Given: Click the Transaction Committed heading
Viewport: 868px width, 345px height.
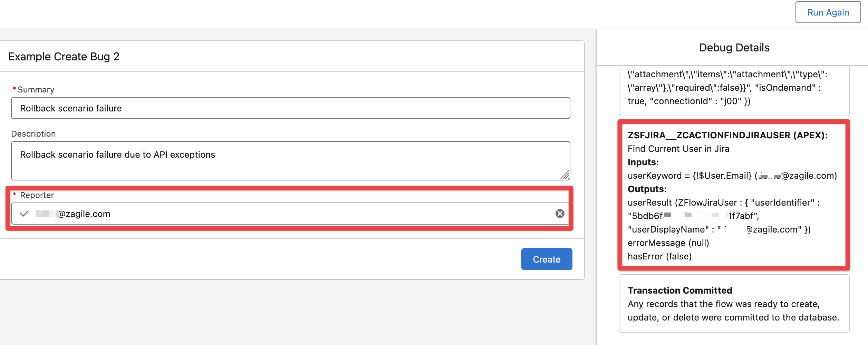Looking at the screenshot, I should point(679,290).
